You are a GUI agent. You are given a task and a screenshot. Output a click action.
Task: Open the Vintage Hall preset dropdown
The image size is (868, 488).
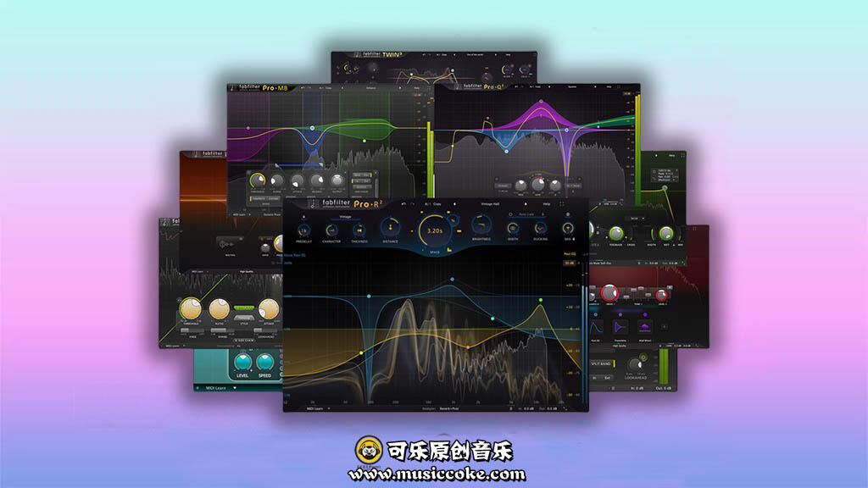(x=490, y=204)
